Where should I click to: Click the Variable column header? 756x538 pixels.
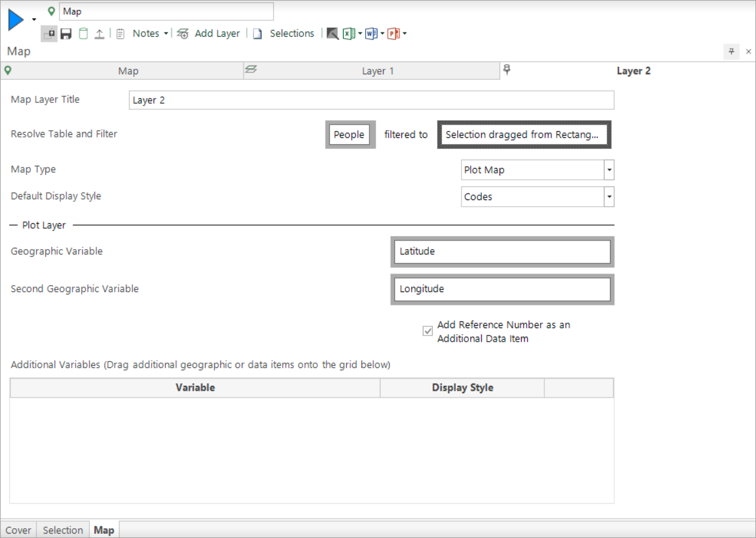tap(195, 388)
